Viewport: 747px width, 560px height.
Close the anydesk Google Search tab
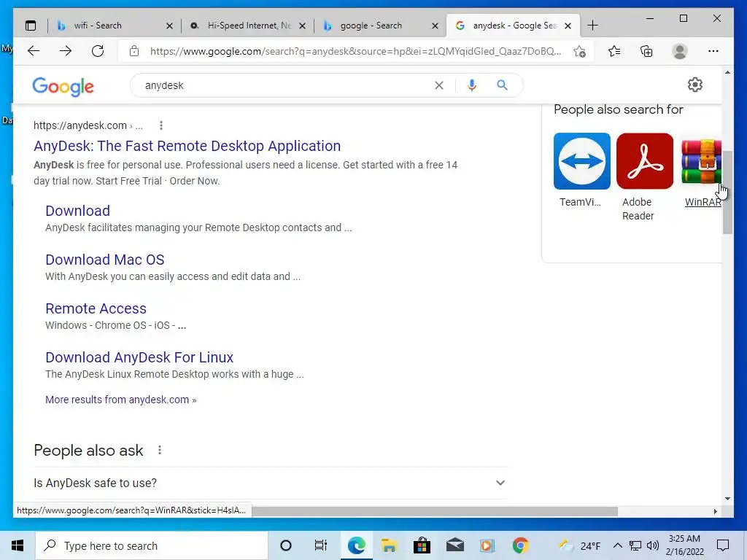click(568, 26)
